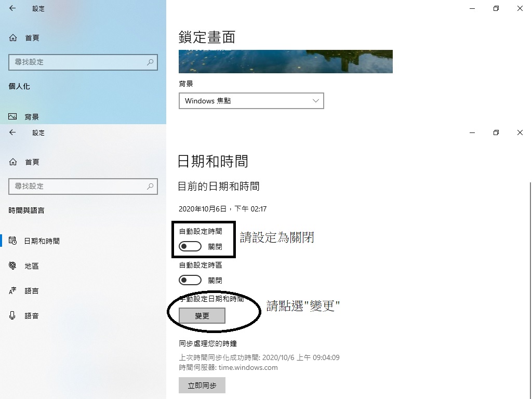
Task: Click the 日期和時間 calendar-clock icon
Action: 12,241
